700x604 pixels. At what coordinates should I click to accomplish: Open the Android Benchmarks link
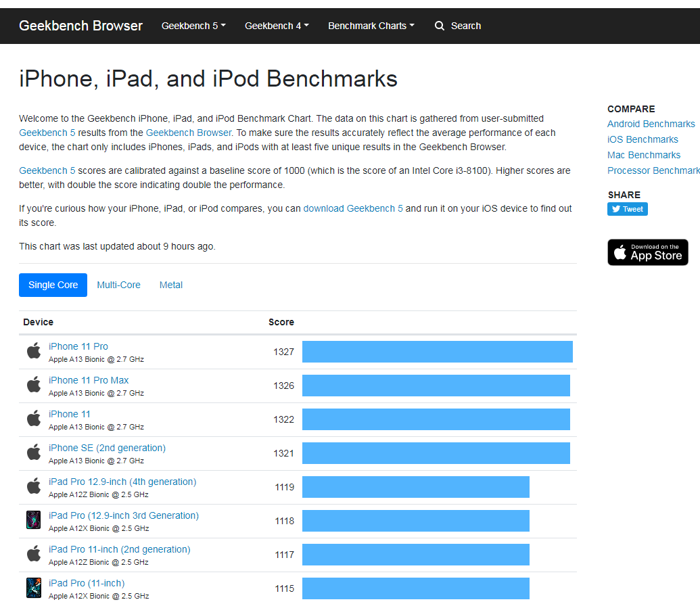click(x=651, y=124)
